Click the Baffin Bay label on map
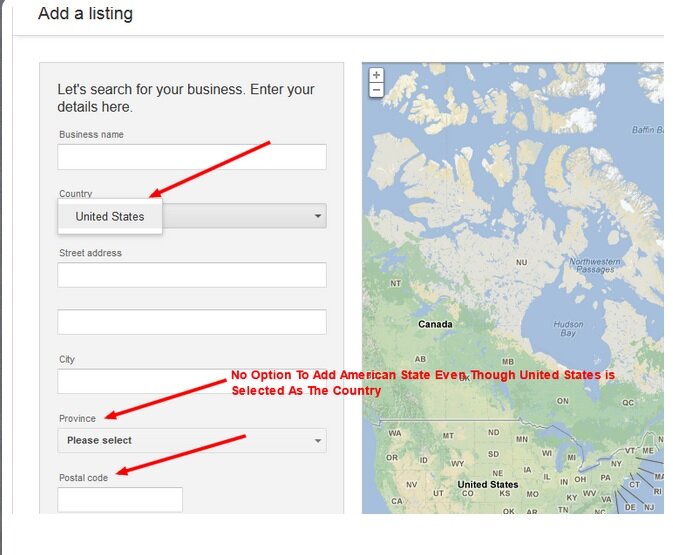The width and height of the screenshot is (673, 555). click(647, 130)
